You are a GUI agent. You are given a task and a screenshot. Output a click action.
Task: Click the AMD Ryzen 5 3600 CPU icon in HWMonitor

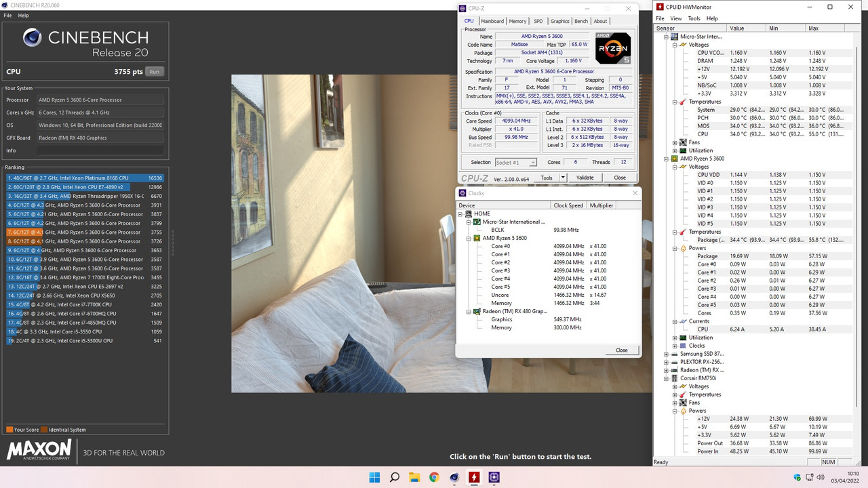coord(675,159)
